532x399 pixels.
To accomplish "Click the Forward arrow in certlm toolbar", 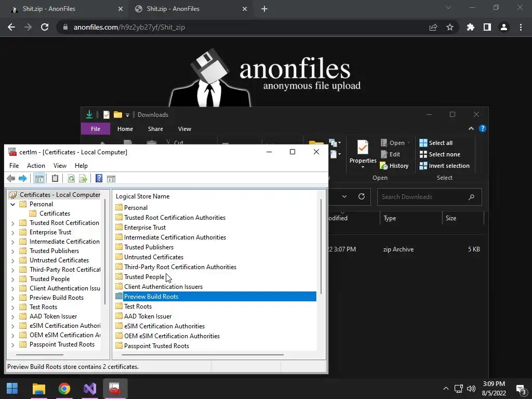I will [x=23, y=179].
